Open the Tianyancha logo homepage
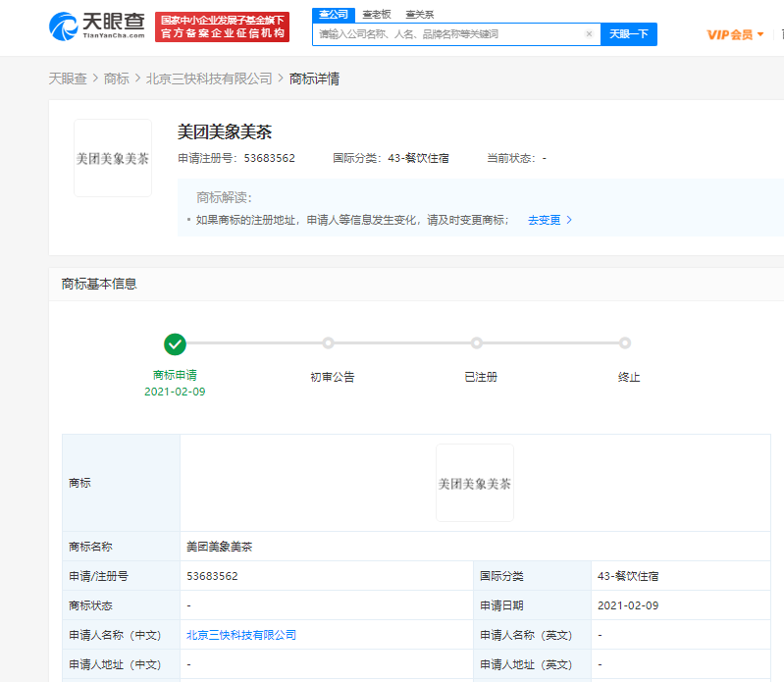 coord(97,26)
